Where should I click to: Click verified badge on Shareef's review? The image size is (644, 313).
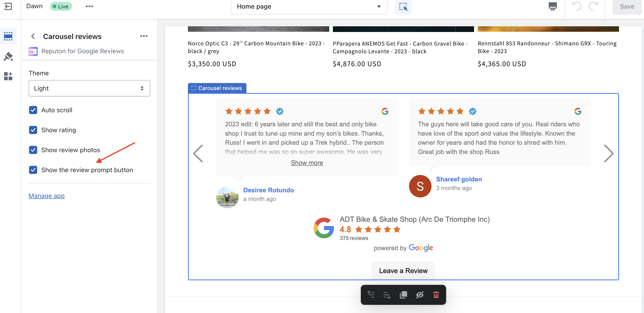472,111
